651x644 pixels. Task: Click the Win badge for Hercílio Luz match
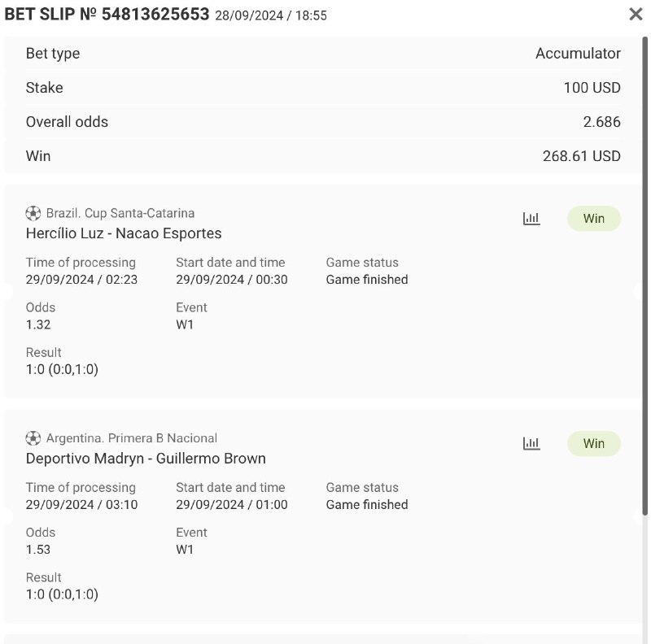coord(593,218)
